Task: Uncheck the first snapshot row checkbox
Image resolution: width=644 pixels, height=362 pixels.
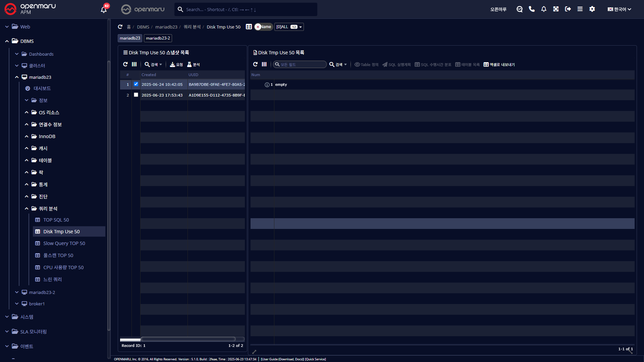Action: pos(136,84)
